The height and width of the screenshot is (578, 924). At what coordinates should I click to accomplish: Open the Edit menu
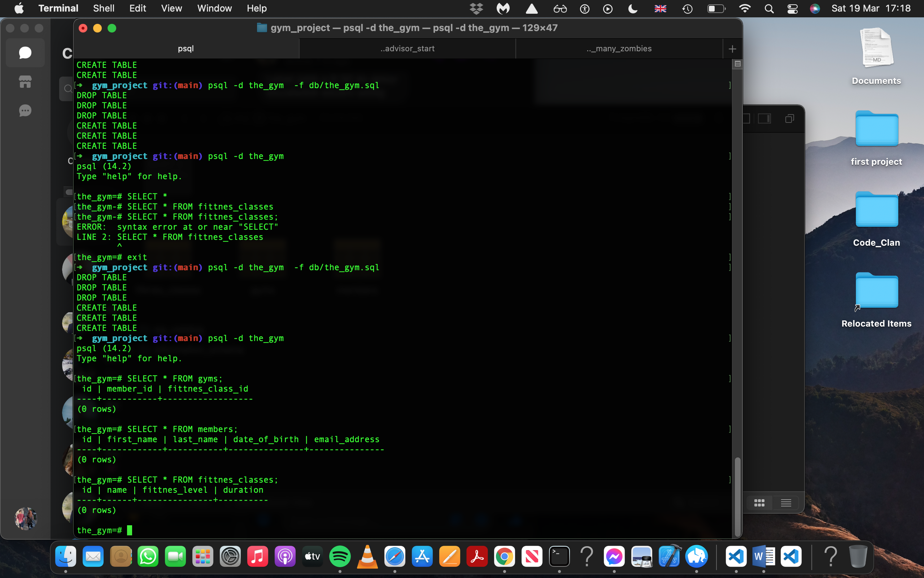[138, 8]
